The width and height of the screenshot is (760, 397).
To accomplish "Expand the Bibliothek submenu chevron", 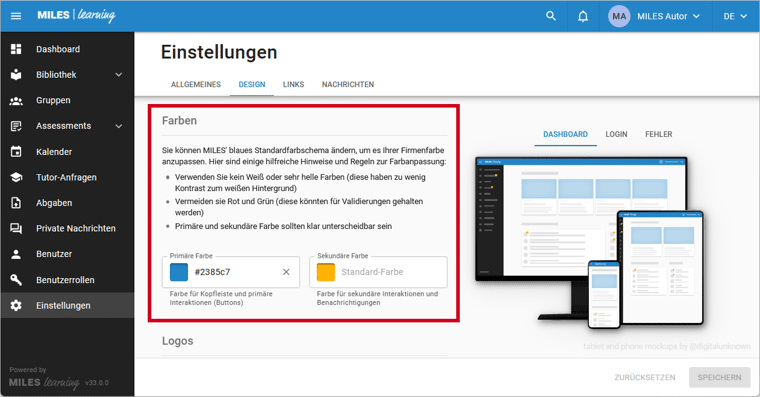I will click(119, 75).
